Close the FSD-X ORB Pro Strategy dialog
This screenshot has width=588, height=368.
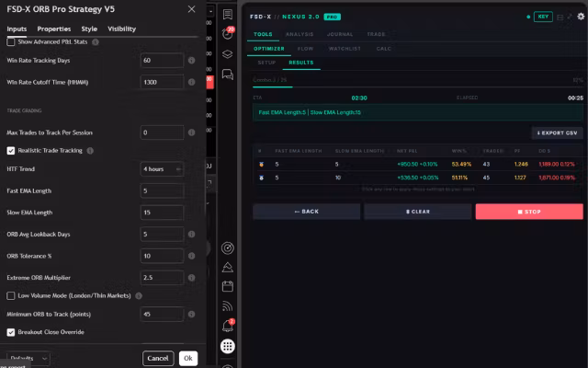[191, 9]
